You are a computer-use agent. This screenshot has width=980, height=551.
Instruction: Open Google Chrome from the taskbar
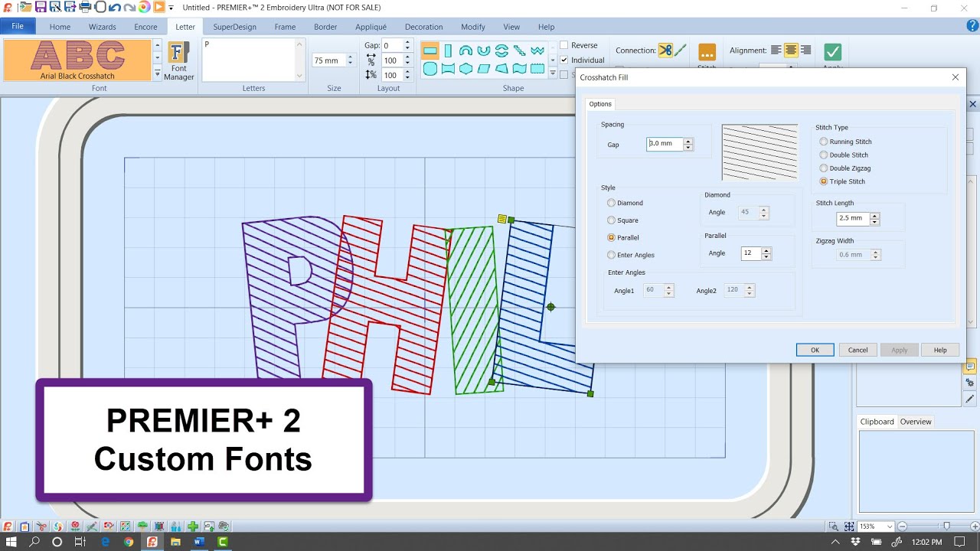tap(129, 542)
